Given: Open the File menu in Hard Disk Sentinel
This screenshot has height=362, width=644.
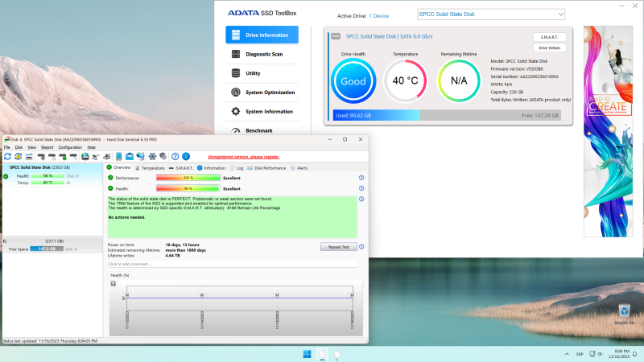Looking at the screenshot, I should click(x=7, y=147).
